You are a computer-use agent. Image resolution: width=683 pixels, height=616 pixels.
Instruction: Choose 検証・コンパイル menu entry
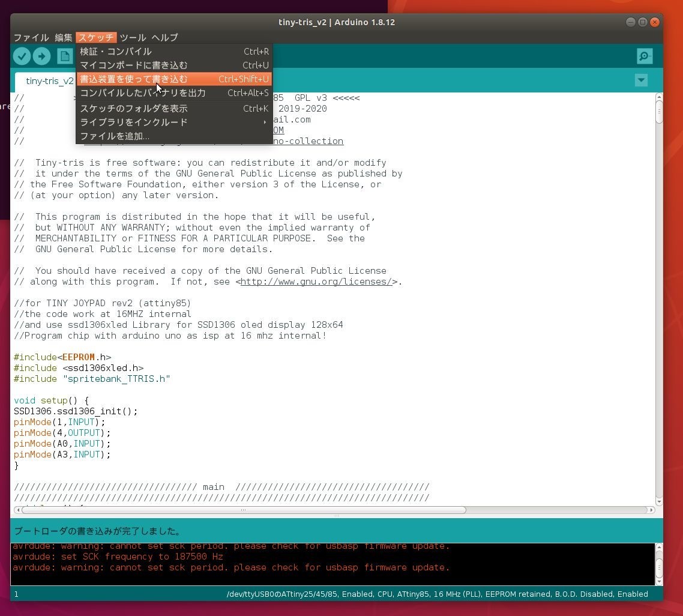[x=174, y=52]
